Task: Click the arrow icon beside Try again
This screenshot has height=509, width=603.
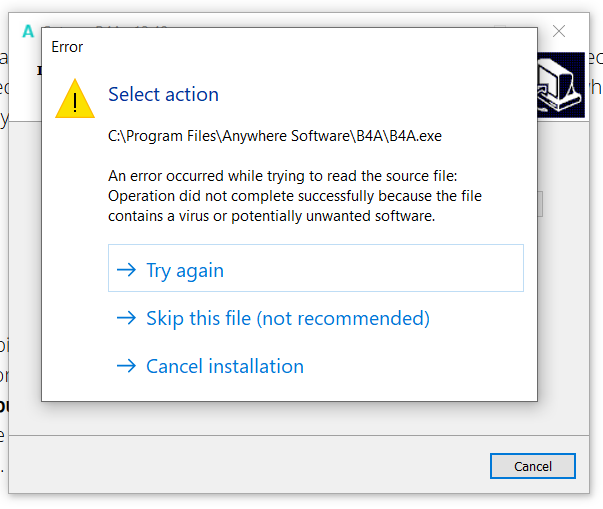Action: click(126, 270)
